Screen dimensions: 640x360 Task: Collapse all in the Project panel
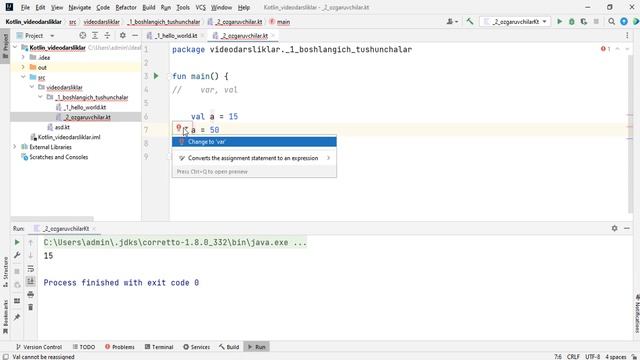point(107,36)
